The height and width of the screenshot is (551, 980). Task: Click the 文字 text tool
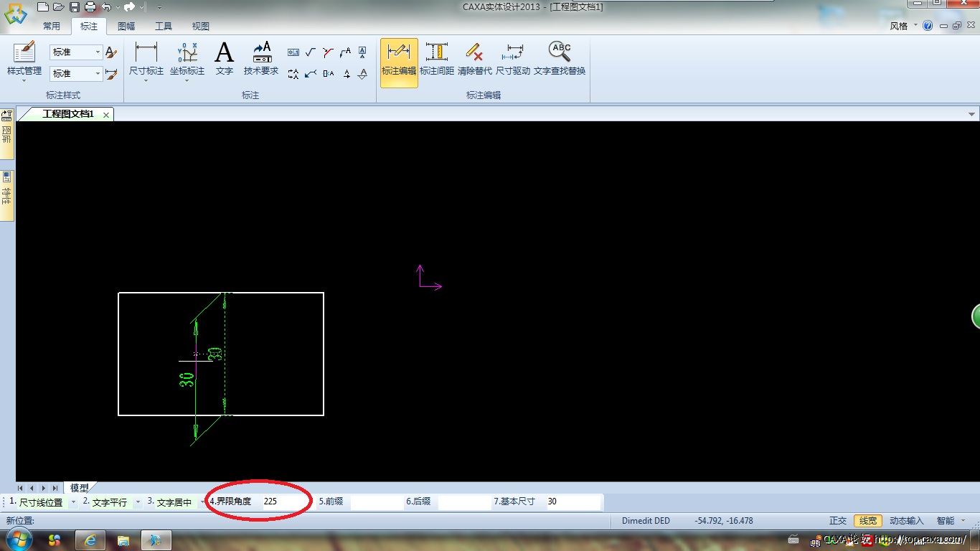coord(225,59)
